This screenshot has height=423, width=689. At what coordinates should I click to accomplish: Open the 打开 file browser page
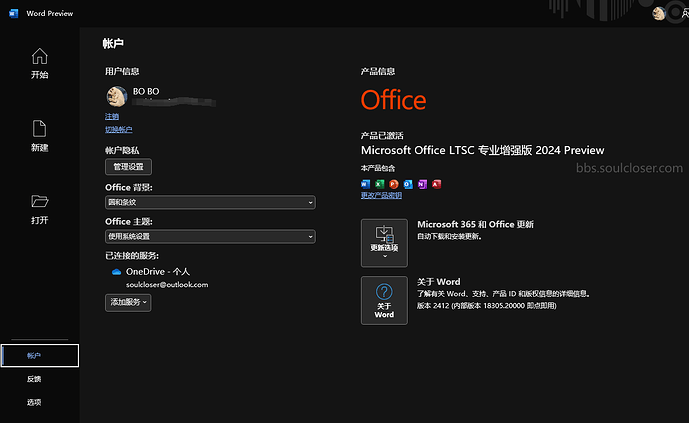point(40,210)
